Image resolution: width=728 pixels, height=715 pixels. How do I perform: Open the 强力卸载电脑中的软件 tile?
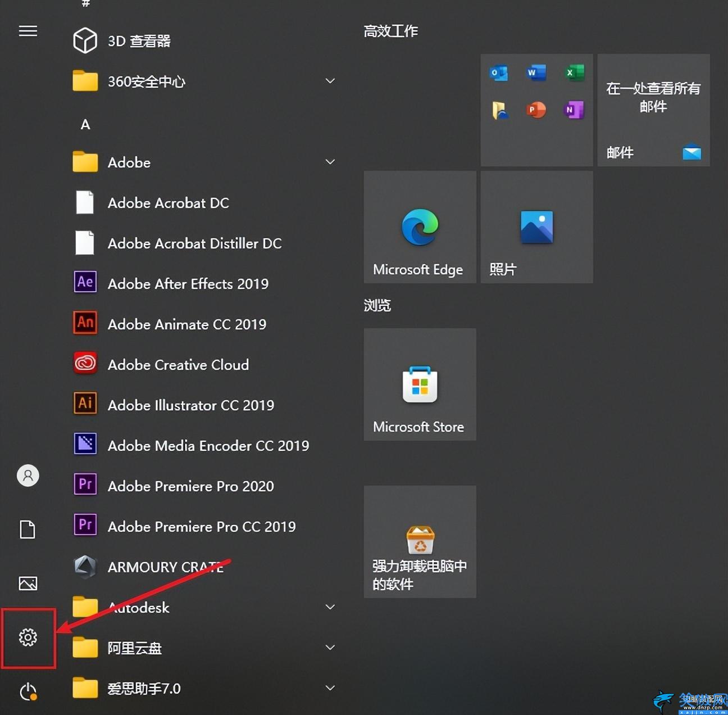pos(420,542)
